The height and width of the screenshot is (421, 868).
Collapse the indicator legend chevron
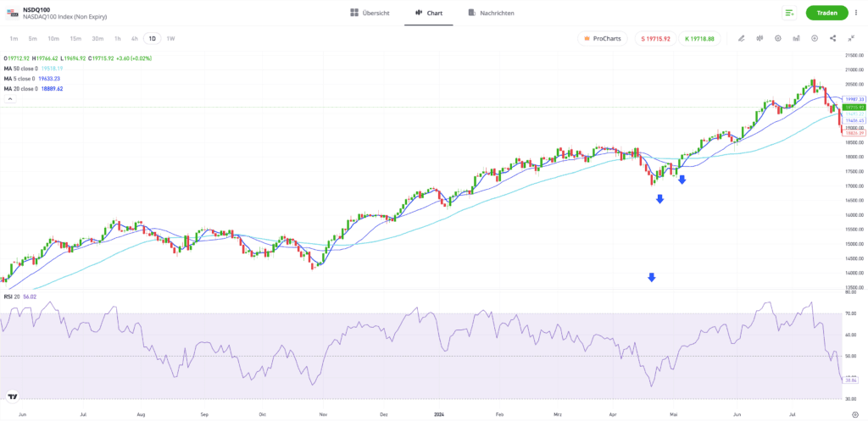coord(9,98)
